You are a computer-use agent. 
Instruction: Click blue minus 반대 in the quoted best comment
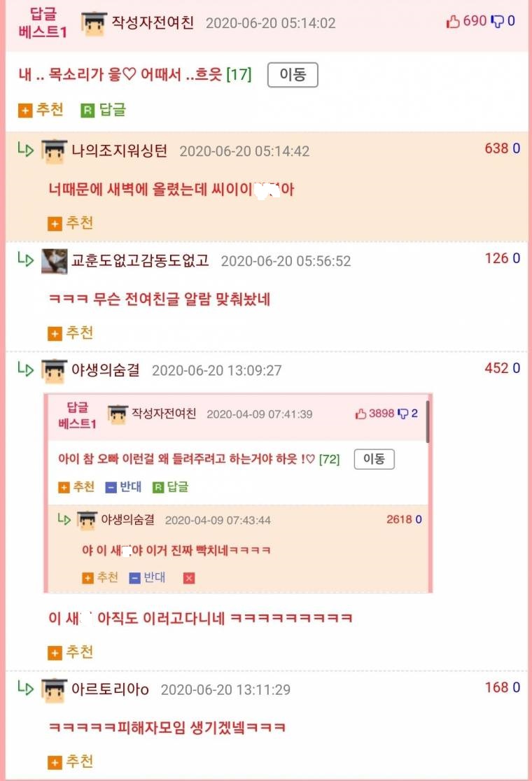123,486
